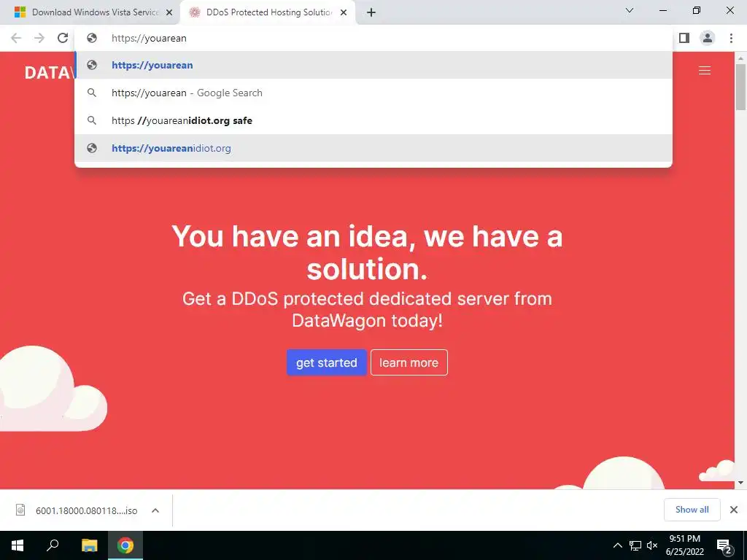Click the scrollbar up arrow
This screenshot has height=560, width=747.
click(741, 58)
